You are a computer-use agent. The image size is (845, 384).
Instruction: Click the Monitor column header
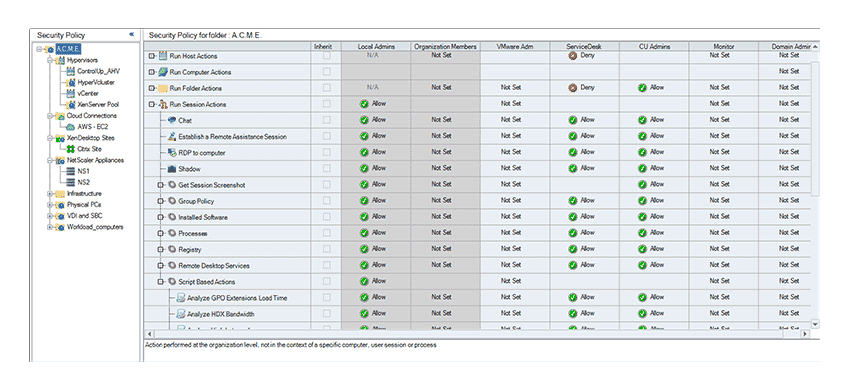click(723, 47)
